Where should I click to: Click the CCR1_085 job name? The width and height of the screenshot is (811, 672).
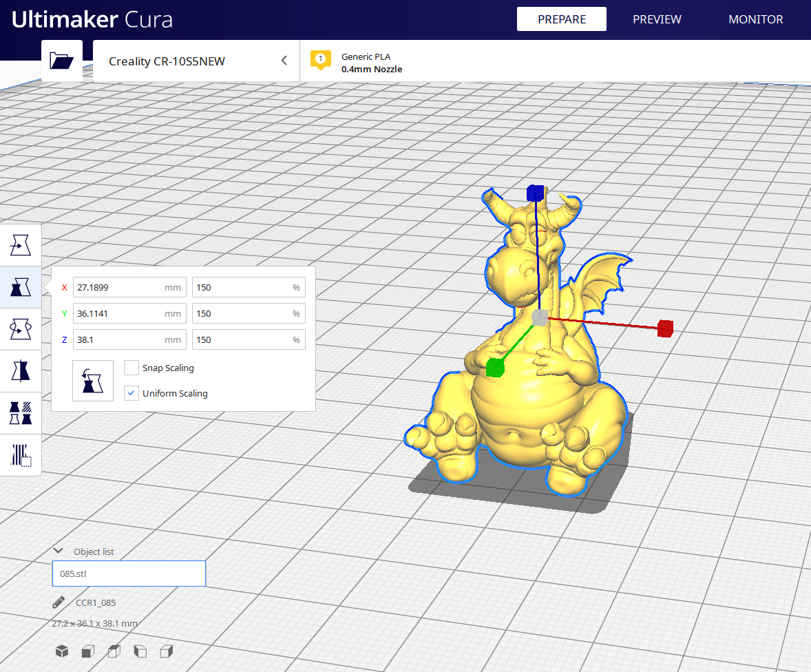[96, 602]
